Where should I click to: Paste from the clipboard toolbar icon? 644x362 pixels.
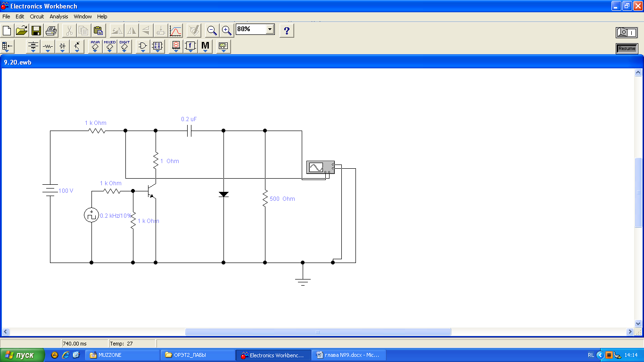[98, 31]
